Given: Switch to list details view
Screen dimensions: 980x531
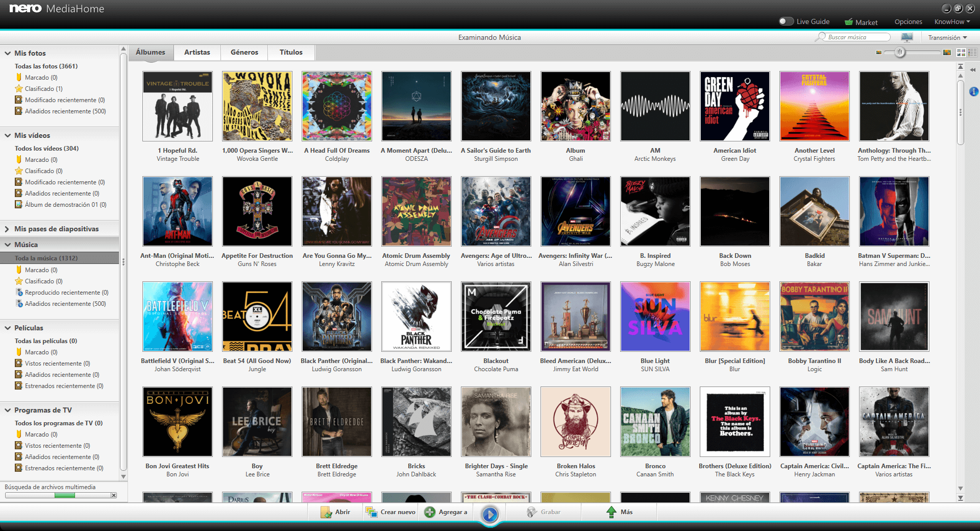Looking at the screenshot, I should click(972, 53).
